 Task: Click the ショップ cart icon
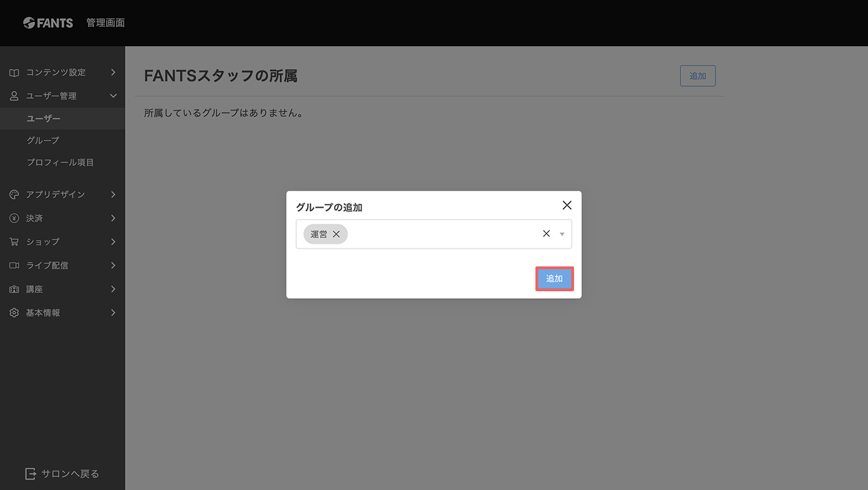point(14,242)
